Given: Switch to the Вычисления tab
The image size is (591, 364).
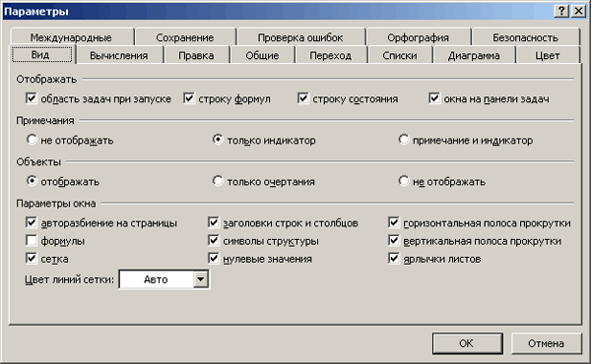Looking at the screenshot, I should [x=119, y=55].
